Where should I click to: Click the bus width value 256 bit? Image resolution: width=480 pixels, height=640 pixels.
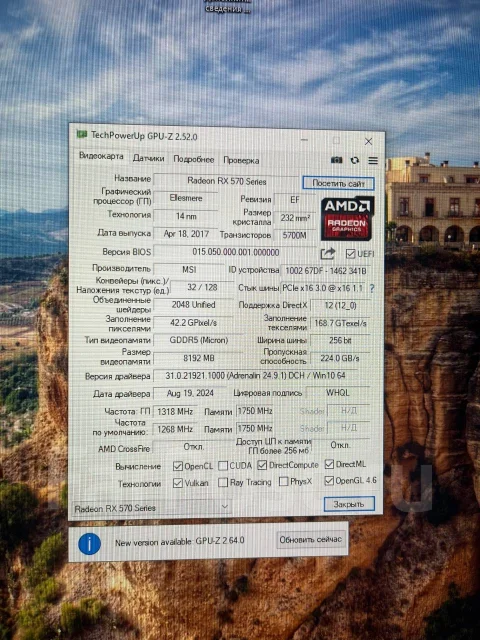340,340
